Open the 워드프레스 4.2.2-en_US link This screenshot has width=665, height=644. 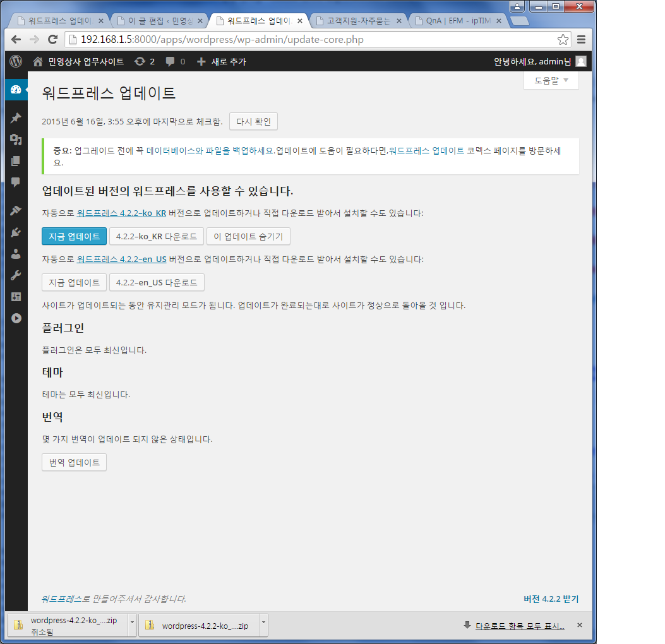pos(121,259)
